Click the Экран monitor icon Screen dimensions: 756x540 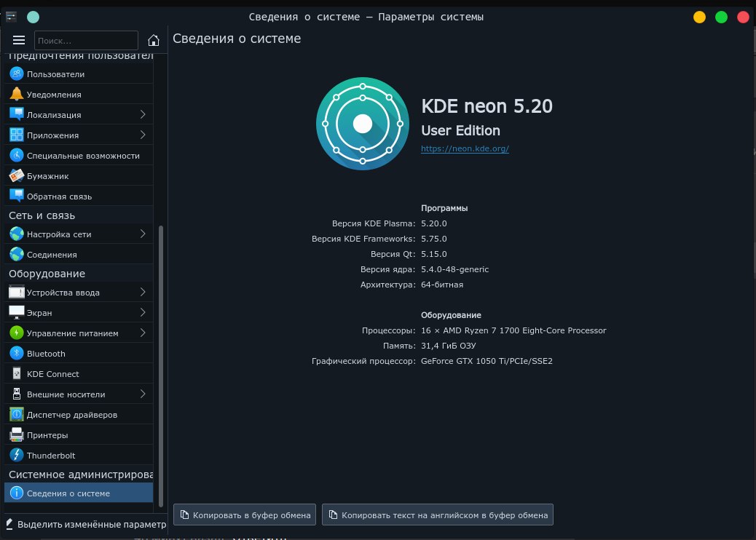17,312
